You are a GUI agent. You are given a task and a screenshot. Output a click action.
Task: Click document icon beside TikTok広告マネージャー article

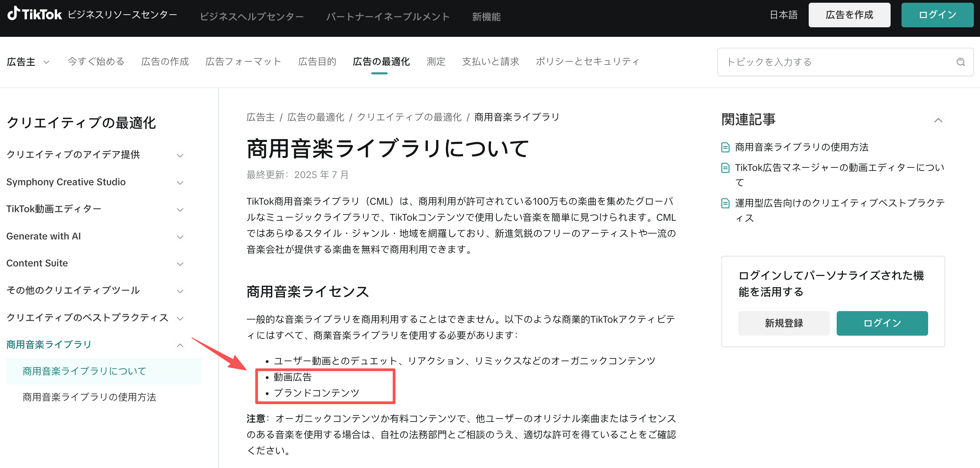725,168
